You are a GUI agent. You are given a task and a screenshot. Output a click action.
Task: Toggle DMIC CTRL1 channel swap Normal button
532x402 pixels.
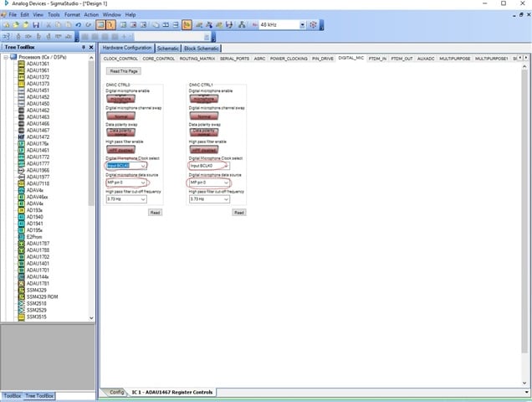[204, 116]
